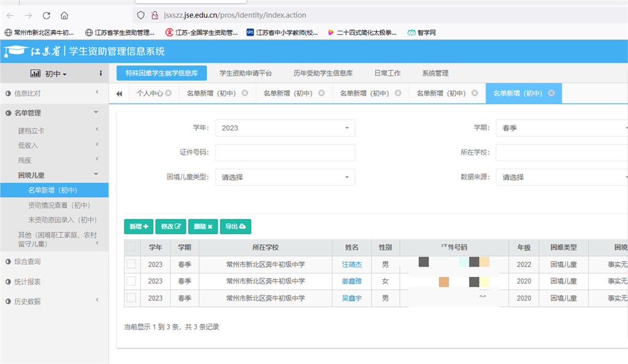Reload the page with the refresh icon
Screen dimensions: 628x364
tap(47, 15)
